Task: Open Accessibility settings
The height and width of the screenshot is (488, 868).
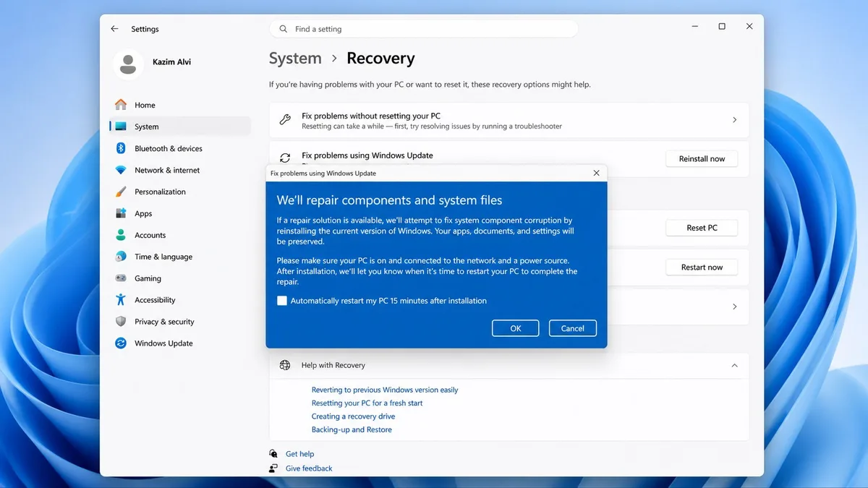Action: 180,300
